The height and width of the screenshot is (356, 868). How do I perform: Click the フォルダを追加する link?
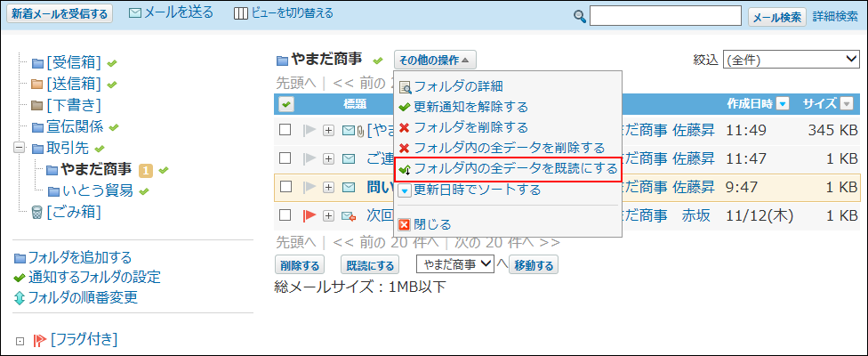pyautogui.click(x=80, y=257)
